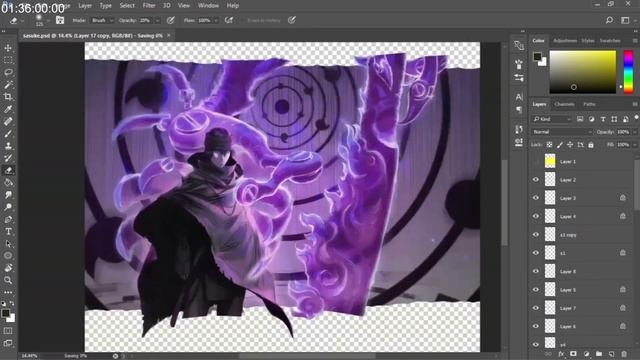Select the Pen tool
Image resolution: width=640 pixels, height=360 pixels.
click(8, 219)
